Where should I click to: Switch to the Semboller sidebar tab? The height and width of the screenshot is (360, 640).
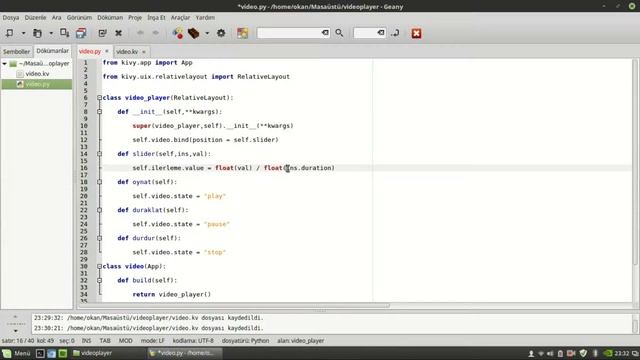[16, 51]
